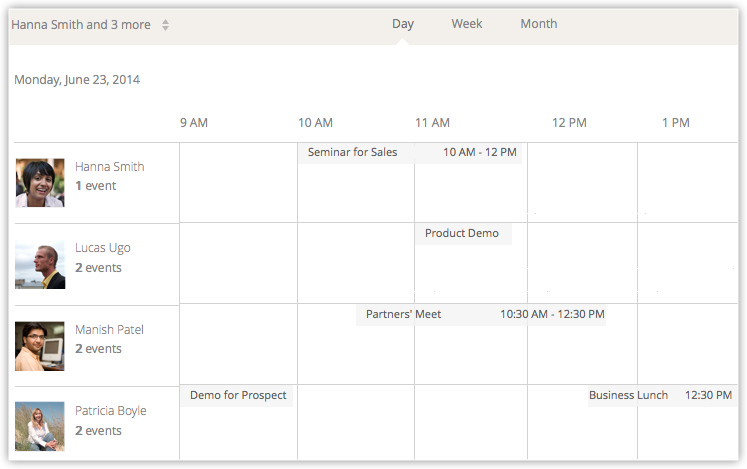Image resolution: width=747 pixels, height=469 pixels.
Task: Switch to the Week view tab
Action: (467, 24)
